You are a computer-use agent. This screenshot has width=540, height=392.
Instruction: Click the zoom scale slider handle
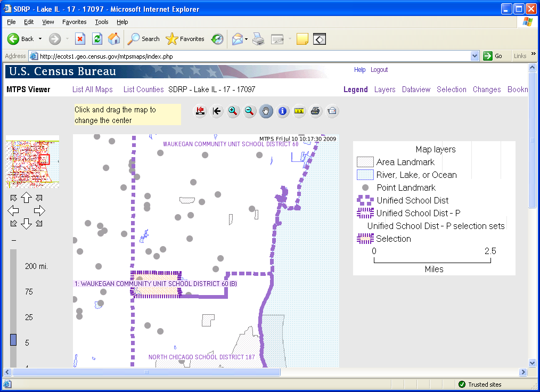(13, 340)
